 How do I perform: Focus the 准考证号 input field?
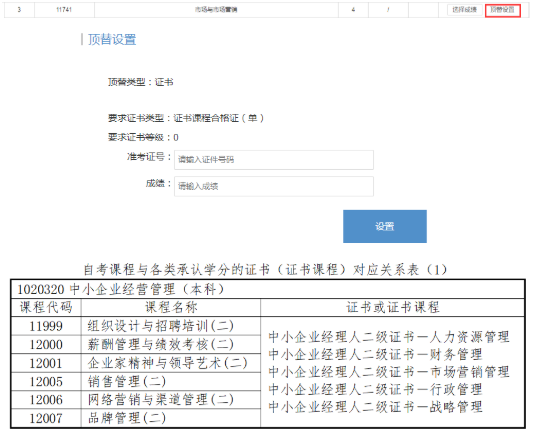274,160
